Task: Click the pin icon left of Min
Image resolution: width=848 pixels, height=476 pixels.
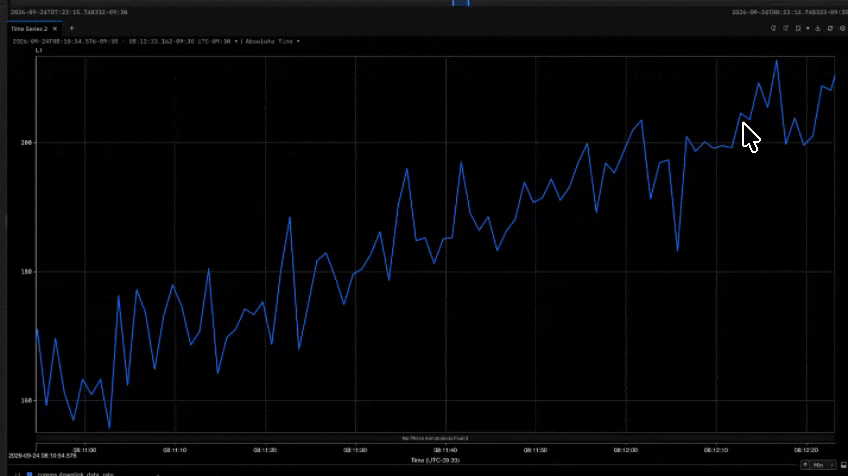Action: pyautogui.click(x=805, y=465)
